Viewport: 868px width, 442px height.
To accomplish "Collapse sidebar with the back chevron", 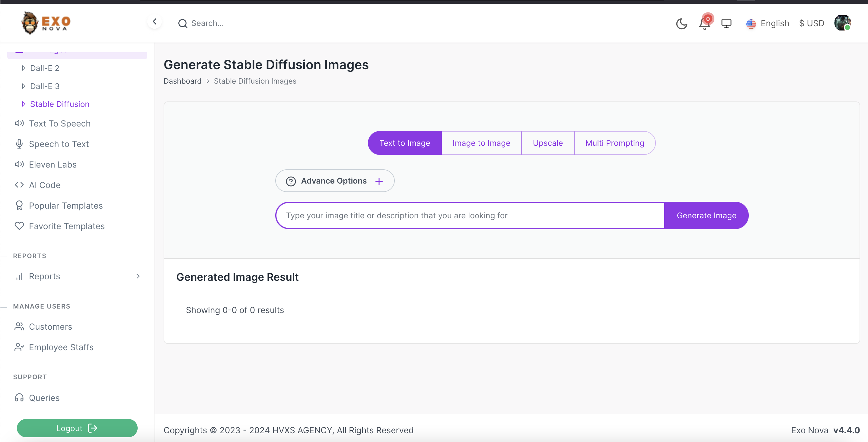I will (x=155, y=22).
